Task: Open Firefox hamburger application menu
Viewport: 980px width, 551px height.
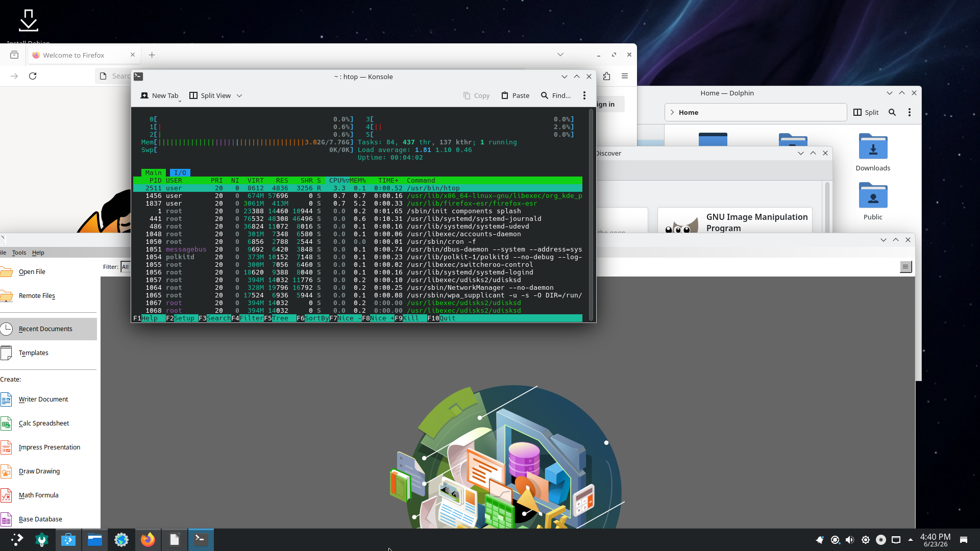Action: pos(625,76)
